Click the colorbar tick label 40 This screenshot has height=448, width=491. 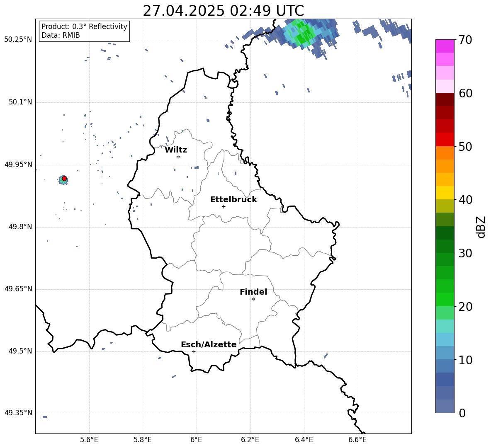coord(465,200)
